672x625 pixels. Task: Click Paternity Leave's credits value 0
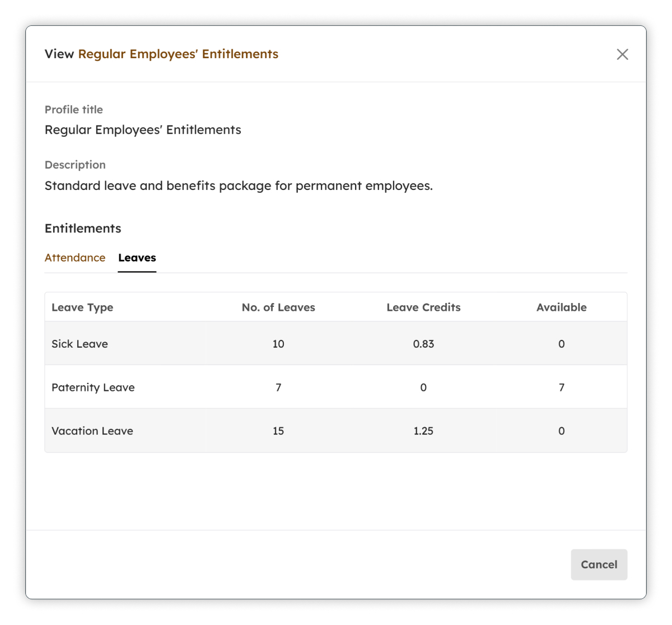[x=423, y=388]
